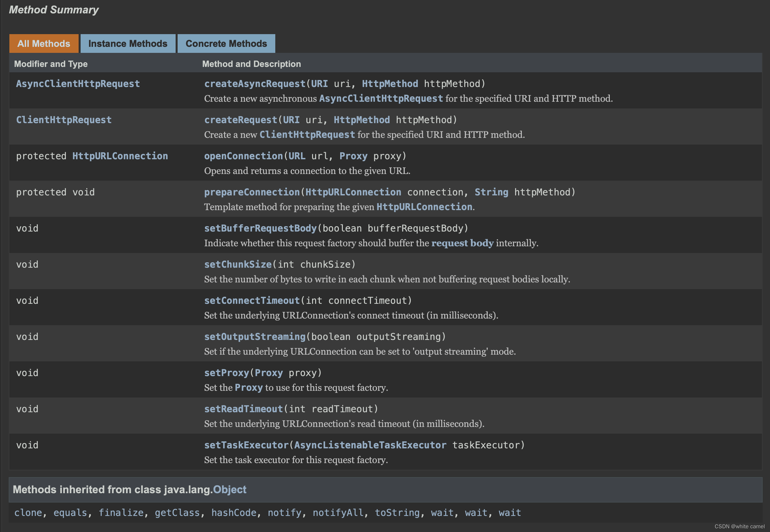Open the Instance Methods tab
The height and width of the screenshot is (532, 770).
click(x=128, y=43)
